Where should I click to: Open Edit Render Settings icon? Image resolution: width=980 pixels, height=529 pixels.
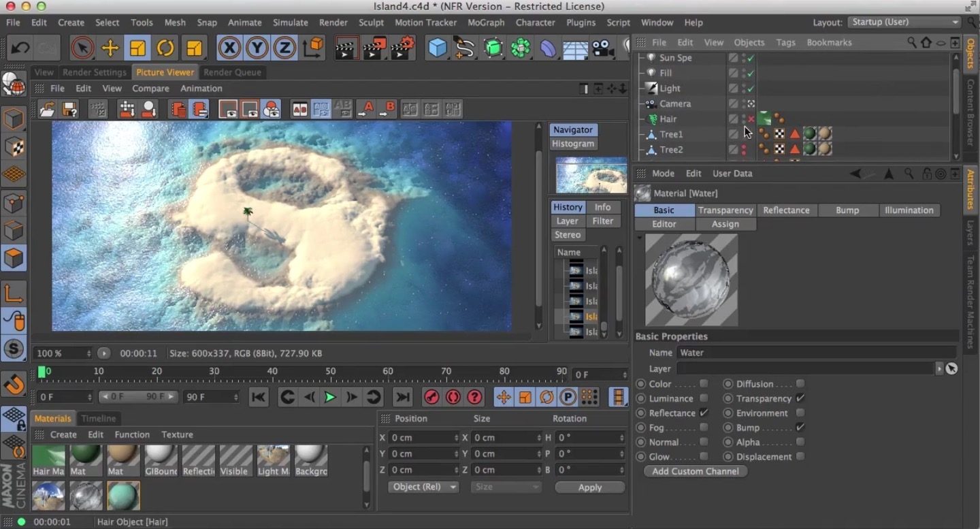[x=403, y=48]
